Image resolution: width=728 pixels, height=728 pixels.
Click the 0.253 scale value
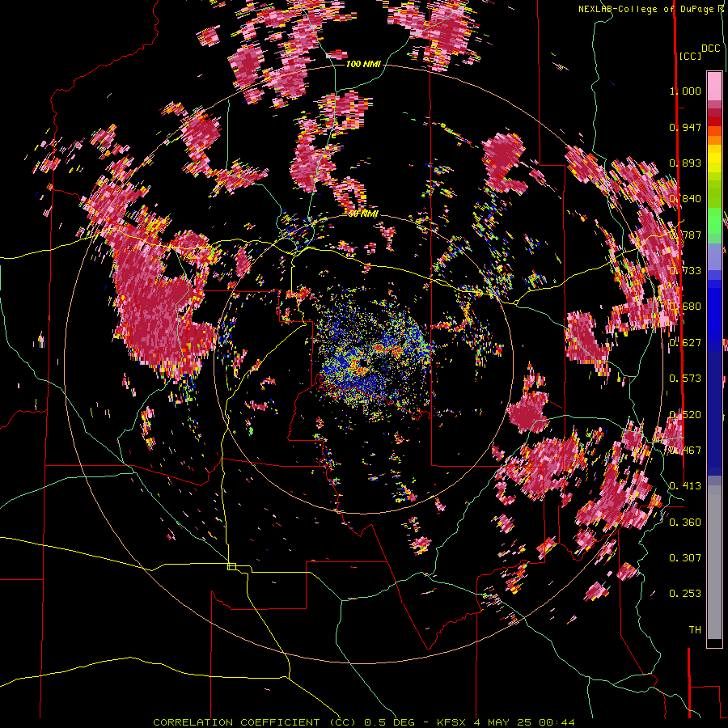click(x=685, y=594)
